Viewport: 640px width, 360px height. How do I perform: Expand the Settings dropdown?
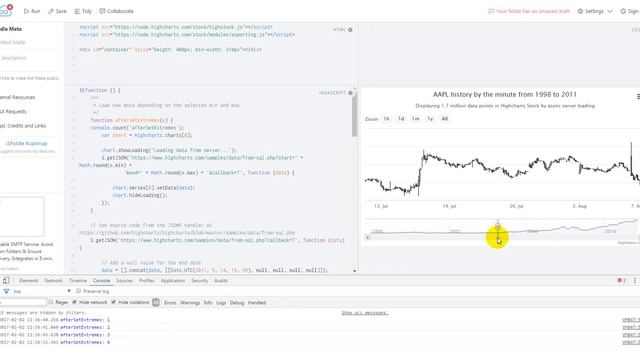[595, 11]
